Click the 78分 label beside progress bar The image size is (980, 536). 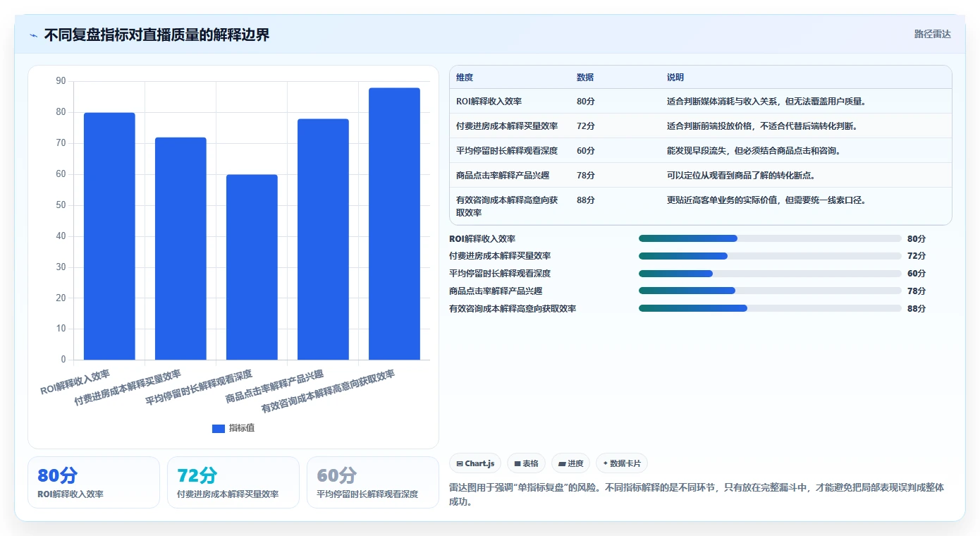917,291
